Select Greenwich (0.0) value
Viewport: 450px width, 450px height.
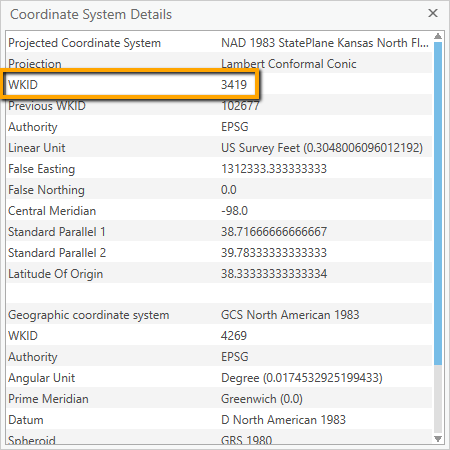click(x=262, y=399)
